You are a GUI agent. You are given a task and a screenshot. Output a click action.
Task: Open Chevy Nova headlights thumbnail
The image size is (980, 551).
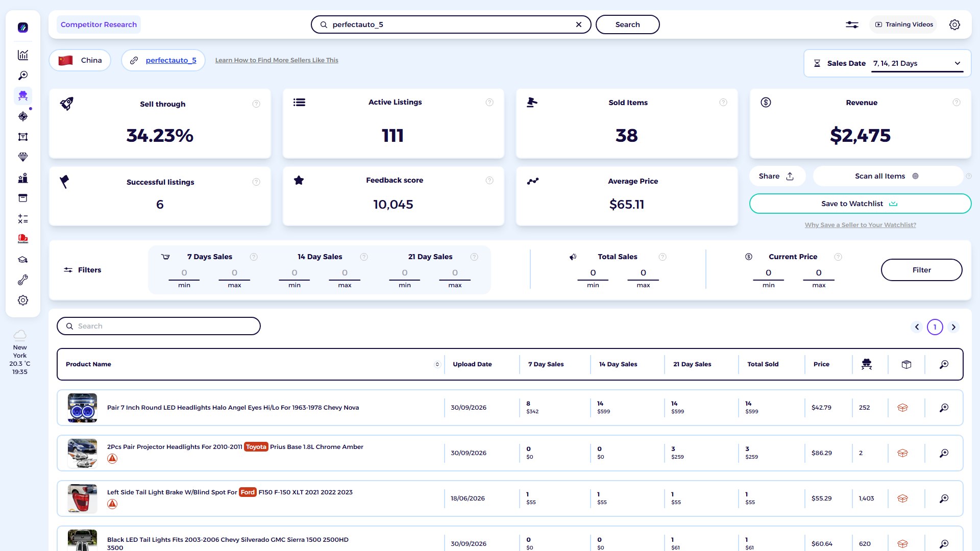pyautogui.click(x=82, y=408)
